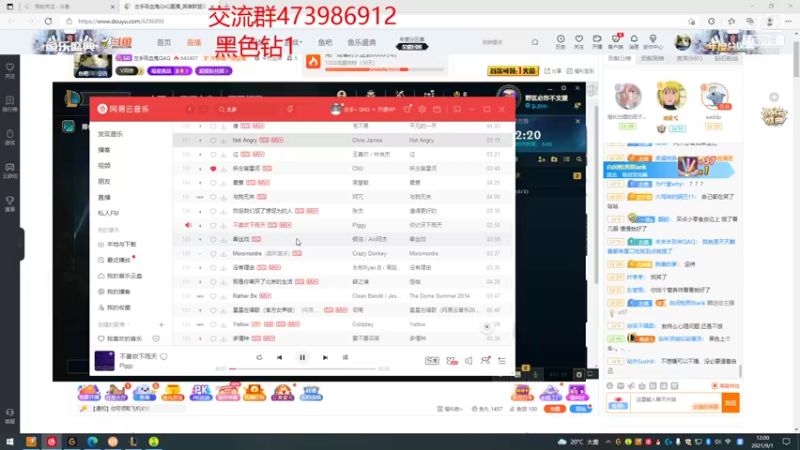Download the song Not Angry

point(223,140)
